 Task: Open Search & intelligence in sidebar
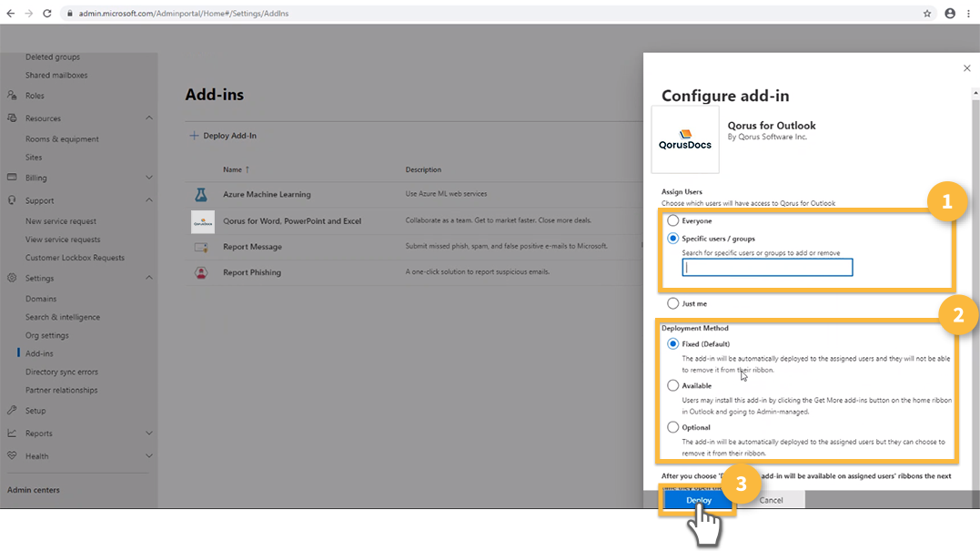(63, 317)
